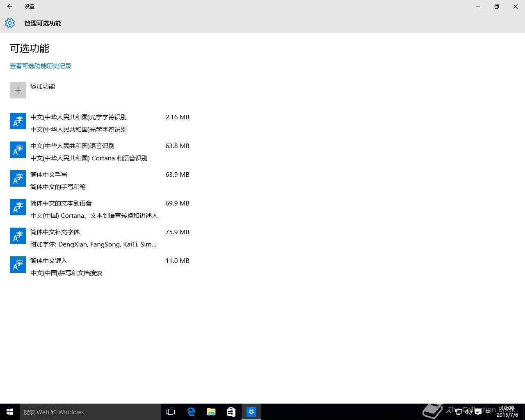Open the Windows Store from the taskbar
The image size is (525, 420).
[x=231, y=412]
